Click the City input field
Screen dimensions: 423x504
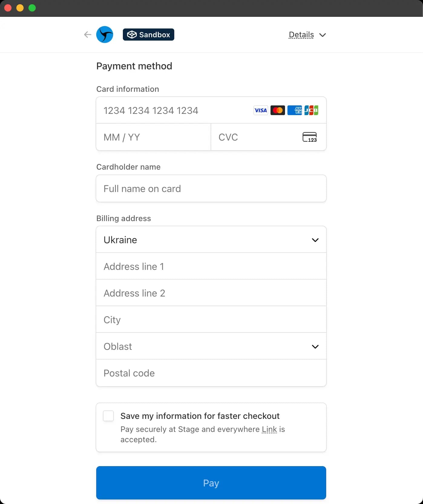point(211,320)
